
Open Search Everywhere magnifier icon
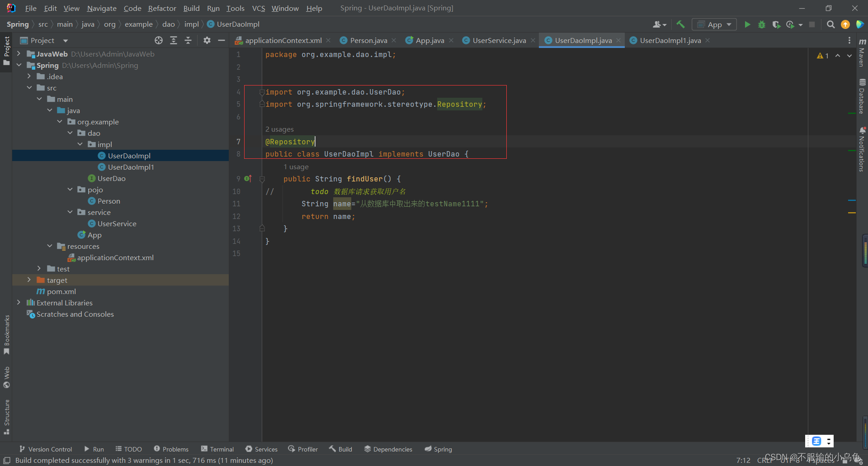(x=830, y=24)
